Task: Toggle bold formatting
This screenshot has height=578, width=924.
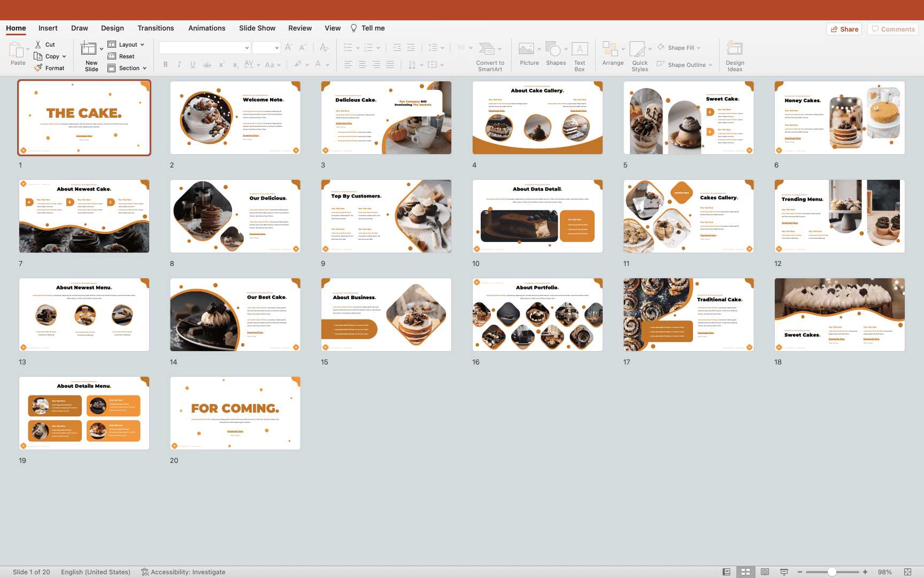Action: tap(165, 65)
